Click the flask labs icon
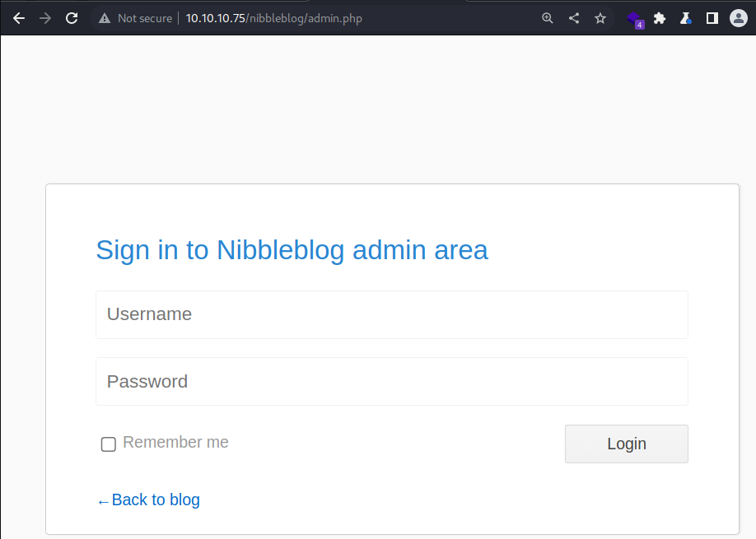756x539 pixels. pyautogui.click(x=686, y=18)
